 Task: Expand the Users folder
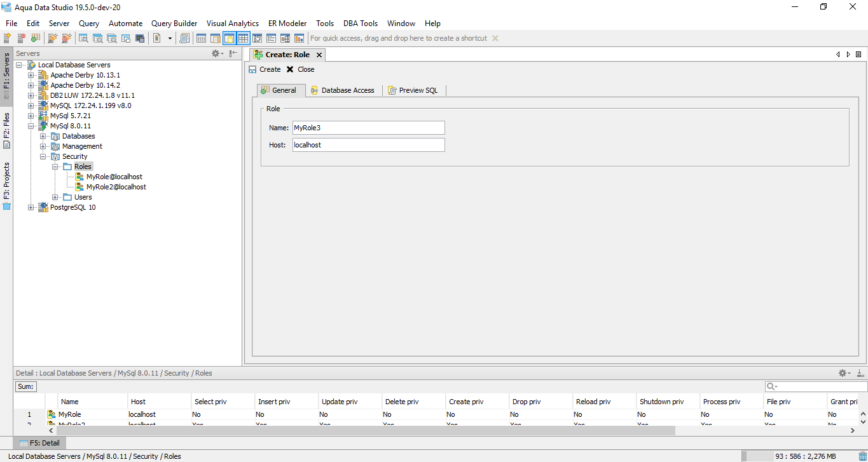pos(55,197)
